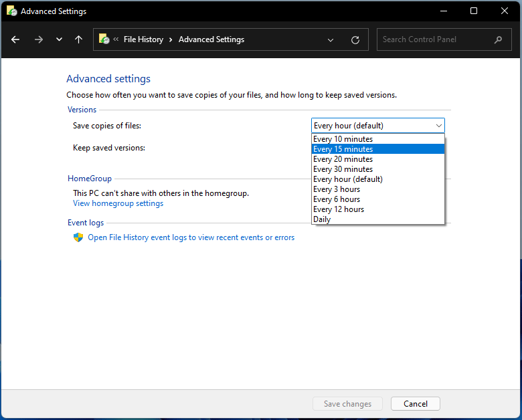Select Every 3 hours option
The image size is (522, 420).
point(336,189)
